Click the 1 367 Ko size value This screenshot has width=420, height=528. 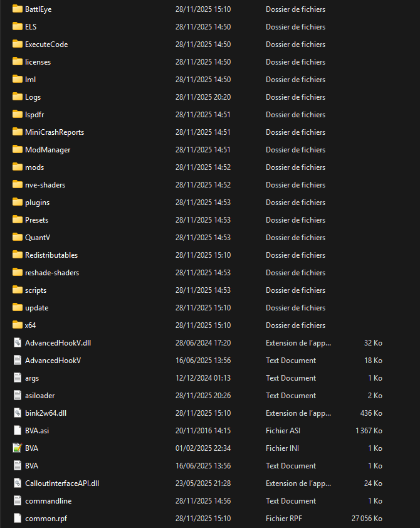point(369,431)
